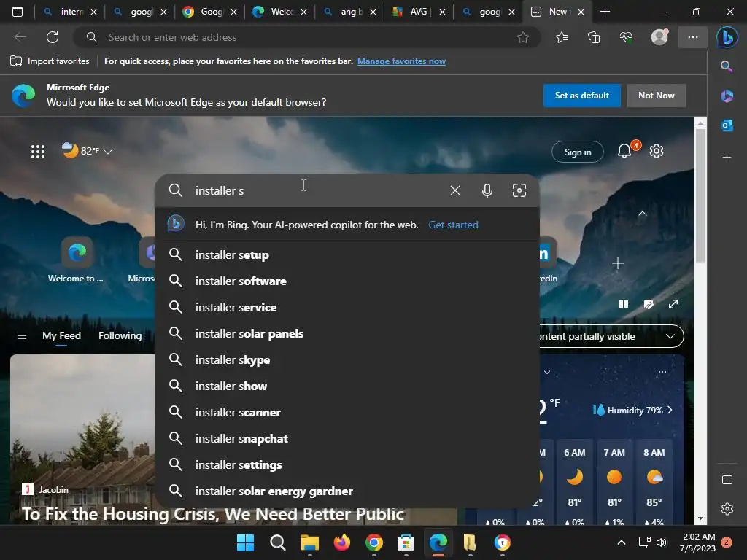This screenshot has height=560, width=747.
Task: Open the tab actions menu icon
Action: 18,12
